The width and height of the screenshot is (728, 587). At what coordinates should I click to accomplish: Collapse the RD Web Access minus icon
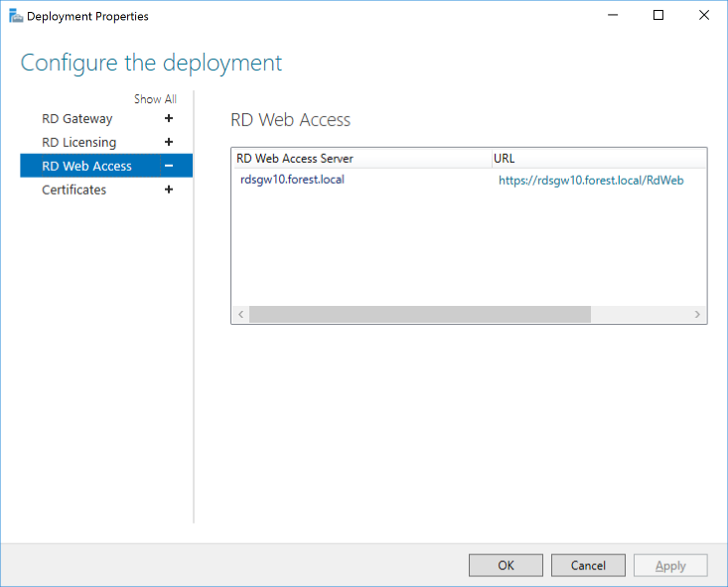(x=169, y=166)
